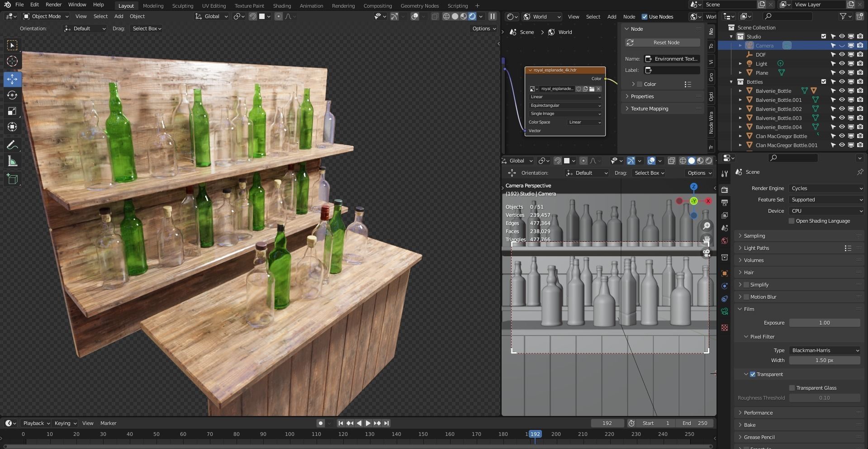Select the Add Cube tool
Viewport: 868px width, 449px height.
point(12,179)
